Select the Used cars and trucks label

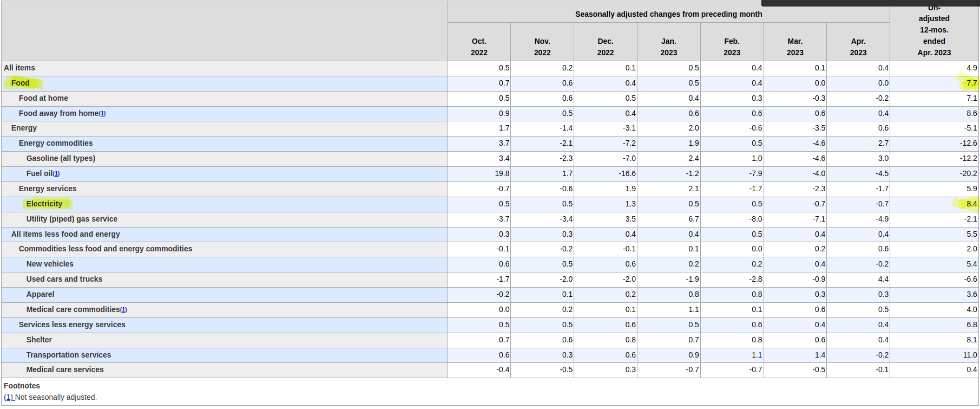pos(64,279)
